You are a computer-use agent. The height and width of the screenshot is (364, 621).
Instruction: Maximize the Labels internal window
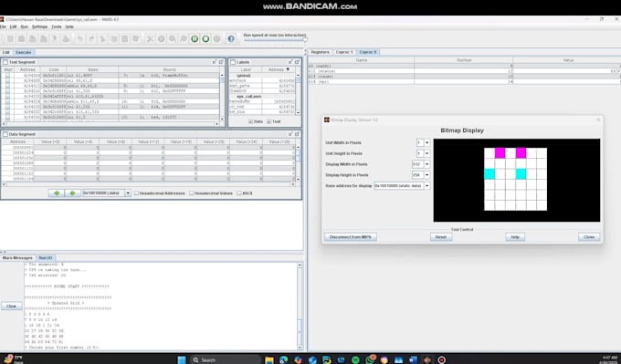coord(297,62)
